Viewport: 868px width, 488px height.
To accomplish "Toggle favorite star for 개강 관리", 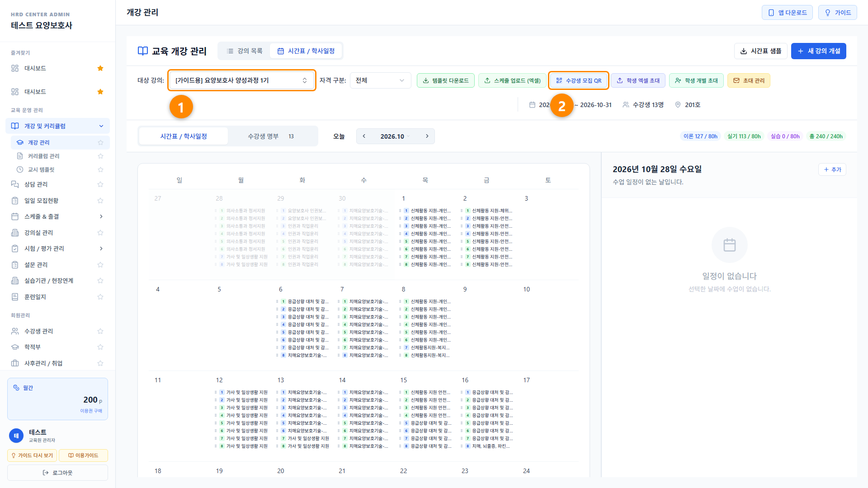I will tap(100, 142).
